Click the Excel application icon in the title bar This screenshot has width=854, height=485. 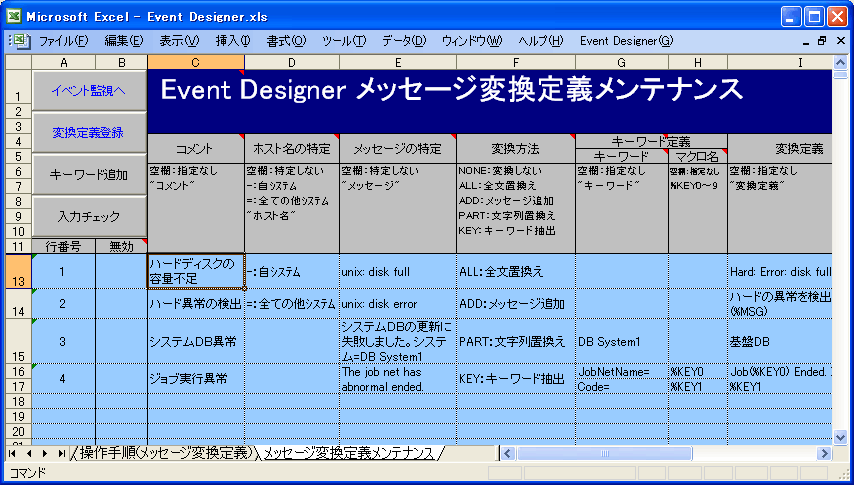click(14, 16)
